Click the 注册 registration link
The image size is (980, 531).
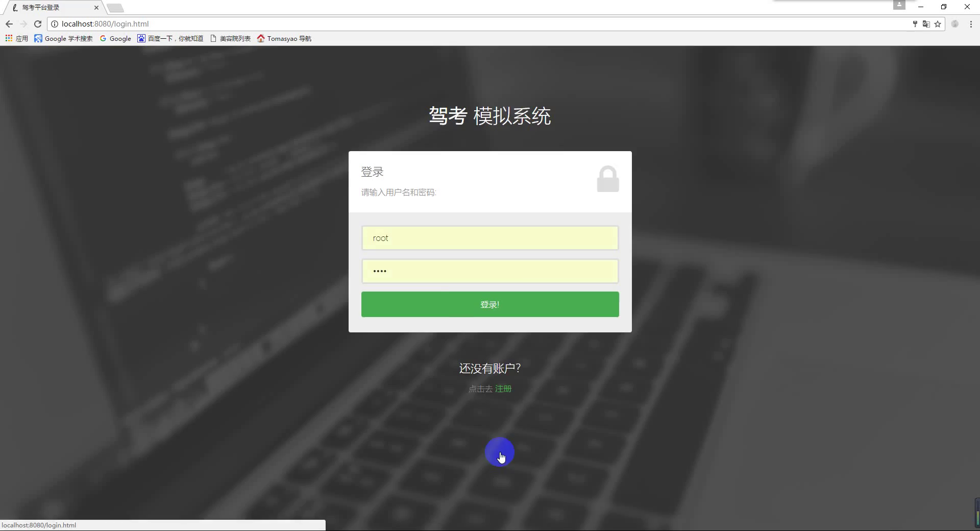503,389
